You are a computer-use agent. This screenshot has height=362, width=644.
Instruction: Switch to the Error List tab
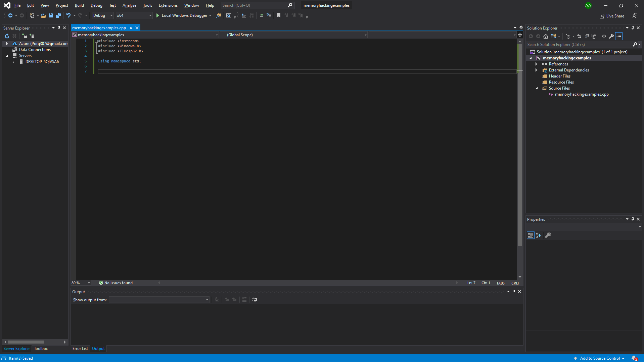pos(80,349)
